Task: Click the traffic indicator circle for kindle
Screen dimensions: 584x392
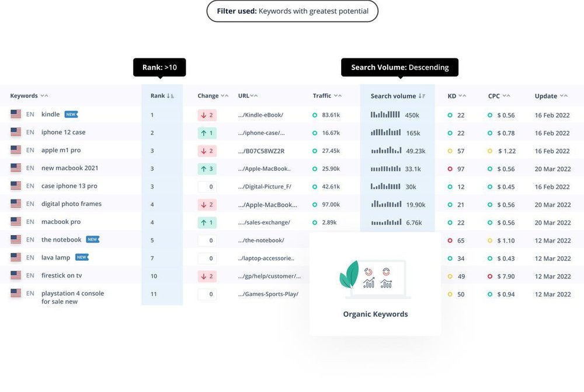Action: pos(315,115)
